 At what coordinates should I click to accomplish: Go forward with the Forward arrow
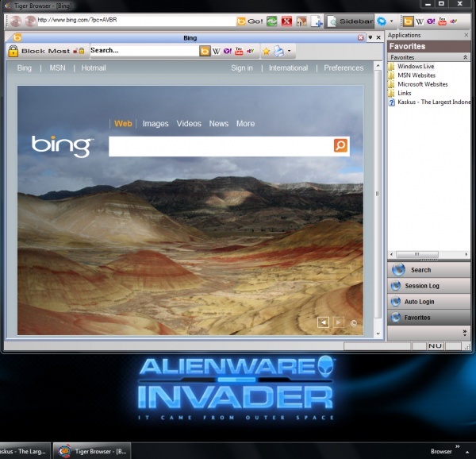pos(30,21)
